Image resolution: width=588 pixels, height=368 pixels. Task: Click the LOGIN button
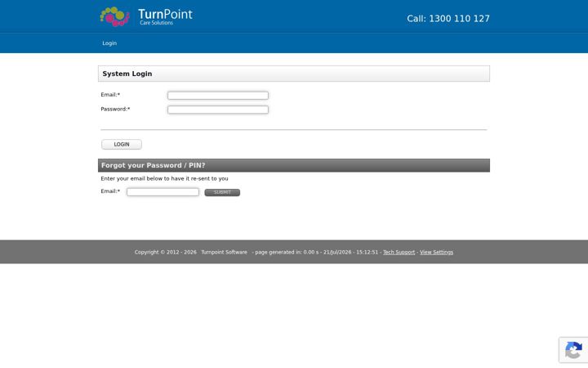[x=122, y=144]
